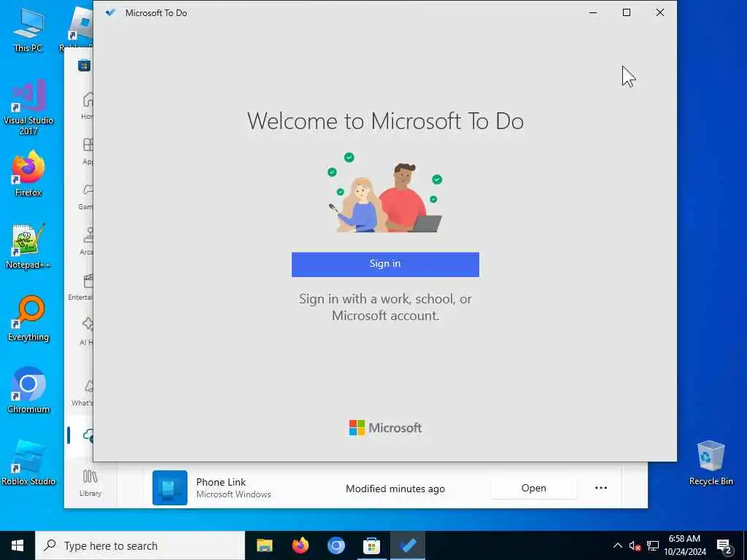Screen dimensions: 747x560
Task: Maximize the Microsoft To Do window
Action: tap(627, 13)
